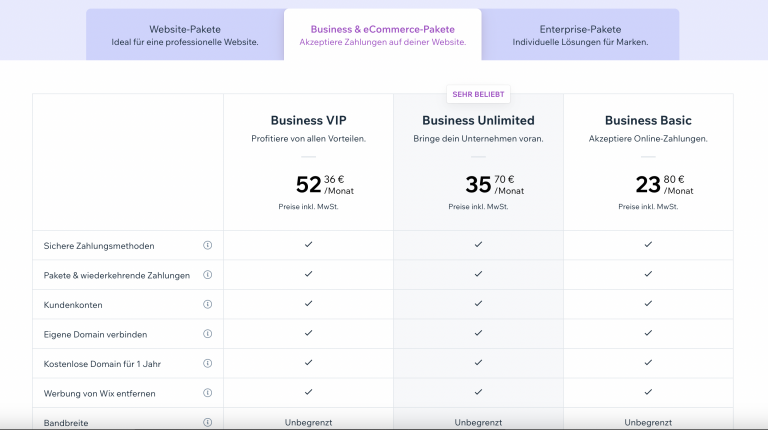Click Business Unlimited checkmark for Kundenkonten
This screenshot has width=768, height=430.
pyautogui.click(x=478, y=304)
